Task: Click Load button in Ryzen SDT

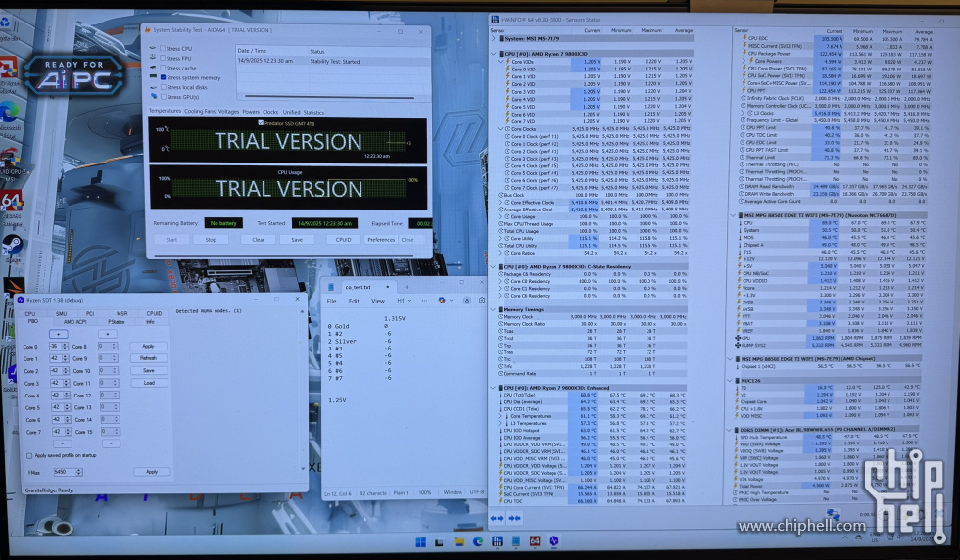Action: coord(148,383)
